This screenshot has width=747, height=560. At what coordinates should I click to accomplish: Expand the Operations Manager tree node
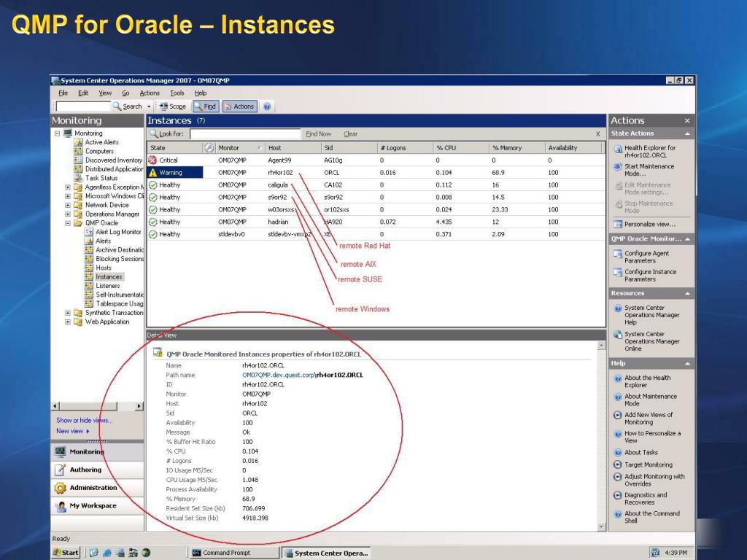point(68,214)
